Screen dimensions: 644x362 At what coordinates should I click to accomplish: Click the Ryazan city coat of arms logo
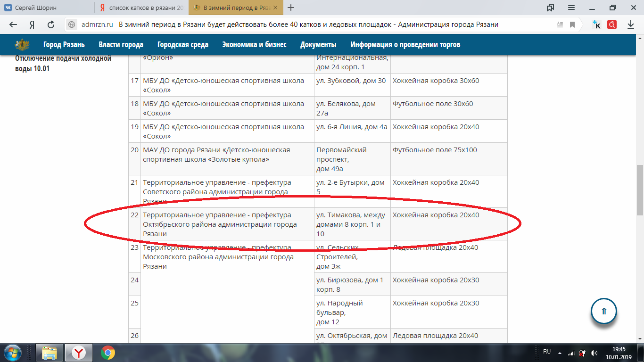point(22,45)
